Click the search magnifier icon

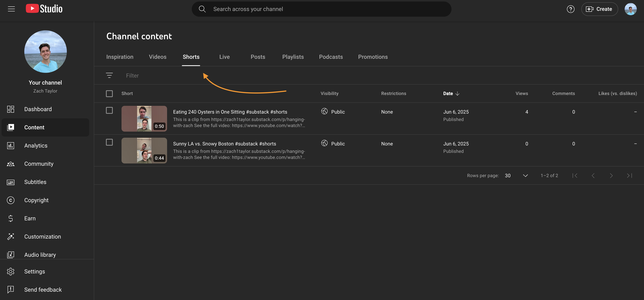[202, 9]
